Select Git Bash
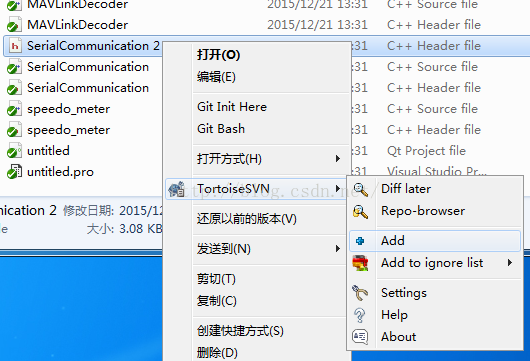The width and height of the screenshot is (530, 361). pos(221,129)
